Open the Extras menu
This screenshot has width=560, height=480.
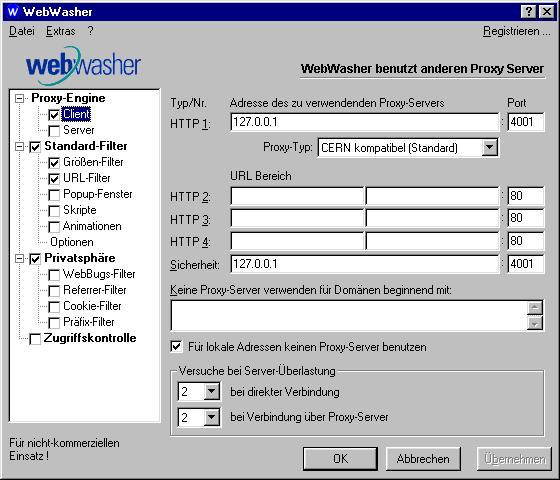coord(60,31)
